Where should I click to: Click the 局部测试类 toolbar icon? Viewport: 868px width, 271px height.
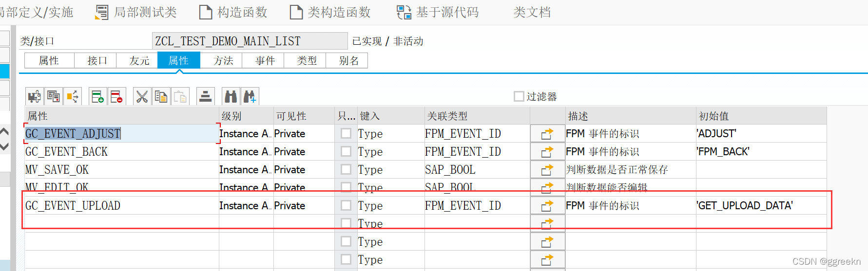(102, 12)
